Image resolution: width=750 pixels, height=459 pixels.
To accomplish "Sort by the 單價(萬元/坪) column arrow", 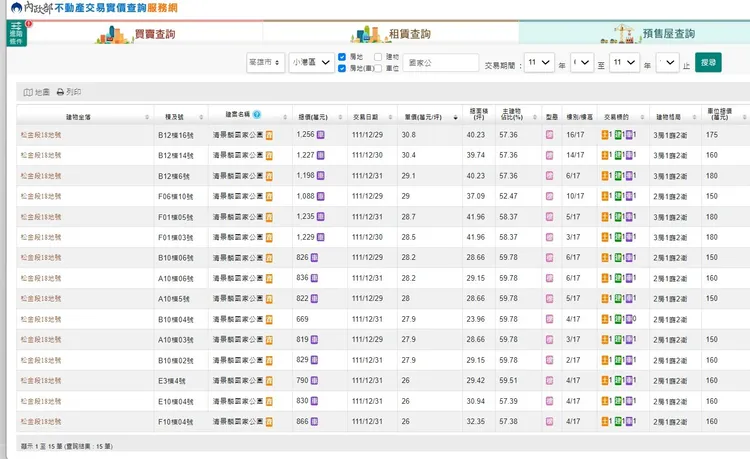I will tap(455, 117).
